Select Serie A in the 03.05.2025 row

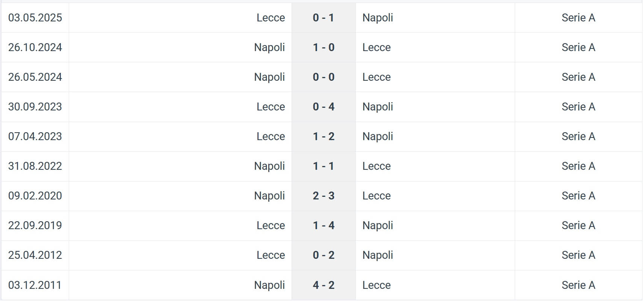click(x=578, y=18)
